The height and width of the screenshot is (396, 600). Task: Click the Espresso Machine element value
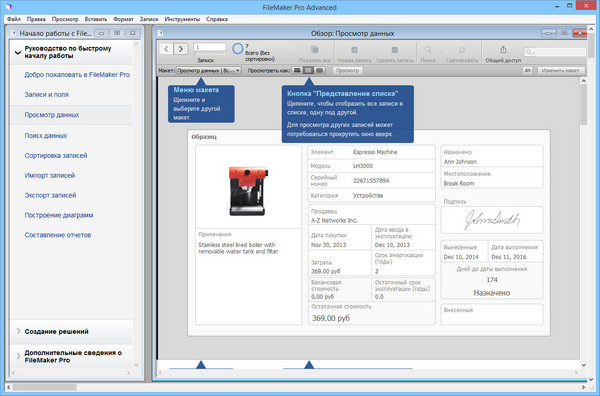(375, 152)
